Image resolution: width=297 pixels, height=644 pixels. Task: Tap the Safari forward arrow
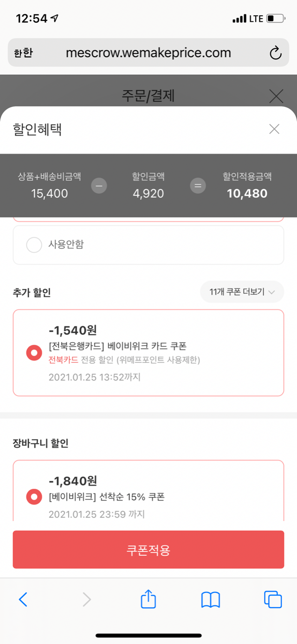click(86, 599)
